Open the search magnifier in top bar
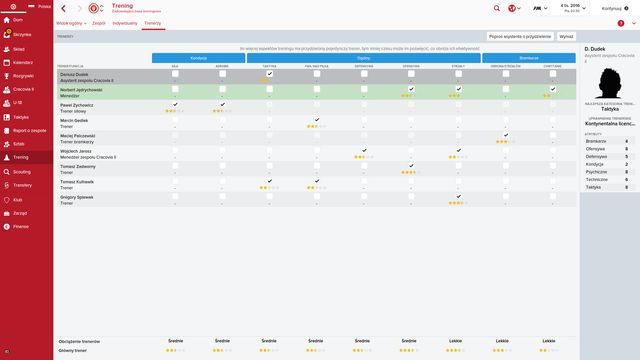 [x=497, y=8]
